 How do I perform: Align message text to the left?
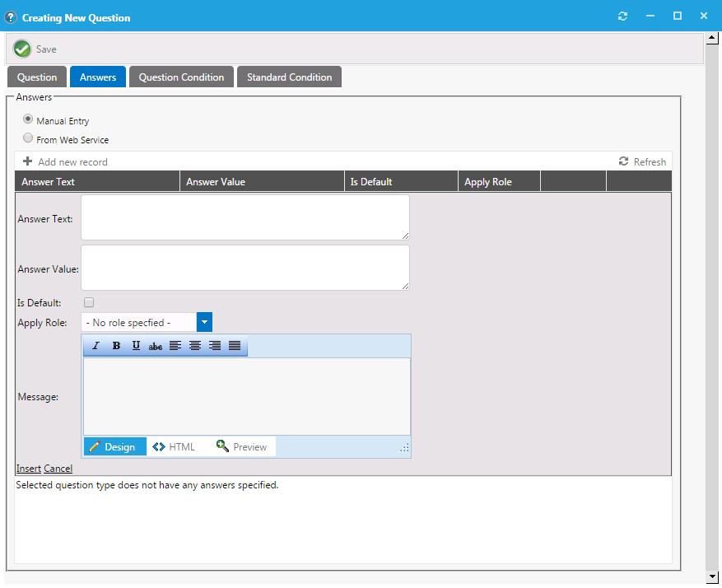pos(175,346)
